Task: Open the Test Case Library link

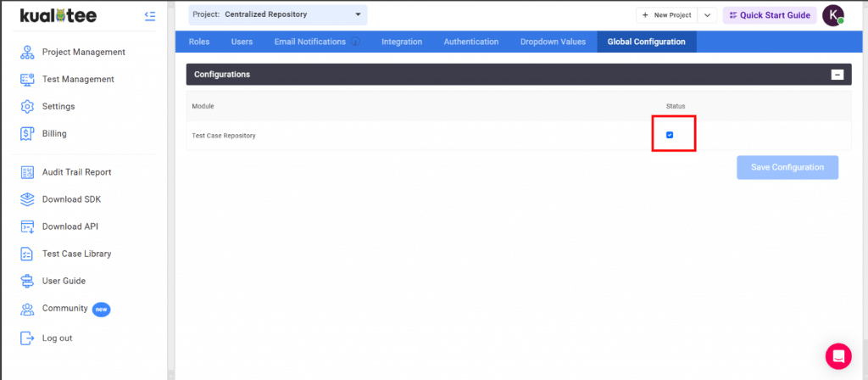Action: (x=77, y=254)
